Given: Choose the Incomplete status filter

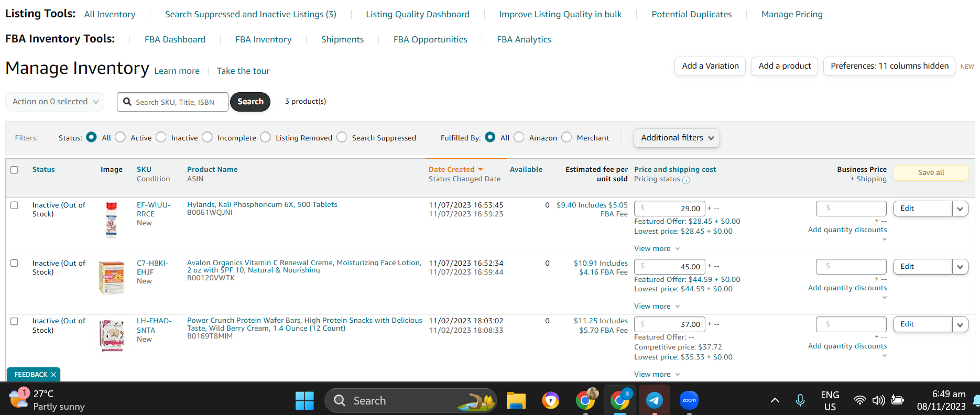Looking at the screenshot, I should tap(208, 137).
